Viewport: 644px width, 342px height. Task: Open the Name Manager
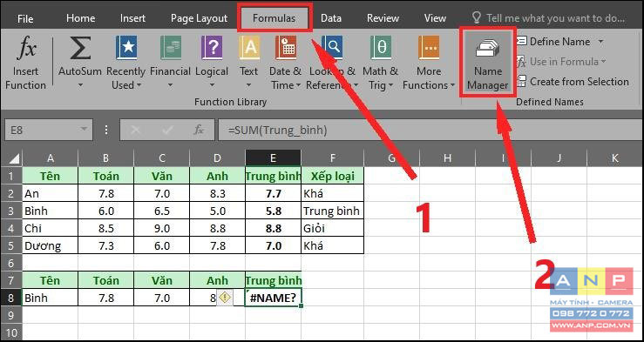point(487,63)
